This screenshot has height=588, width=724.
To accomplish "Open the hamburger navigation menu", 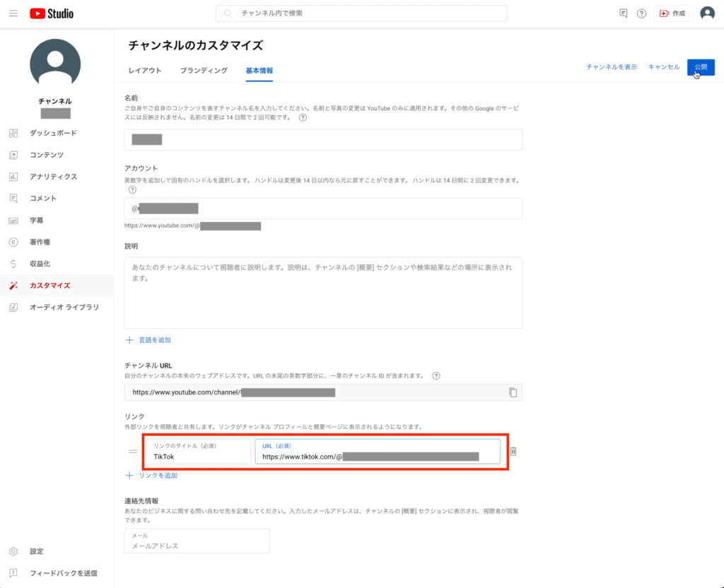I will coord(13,13).
